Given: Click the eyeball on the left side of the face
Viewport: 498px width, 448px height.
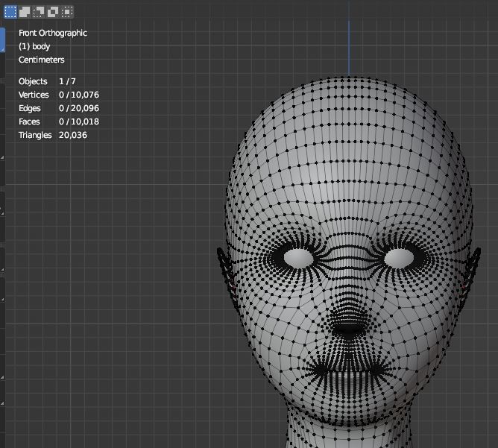Looking at the screenshot, I should 299,257.
